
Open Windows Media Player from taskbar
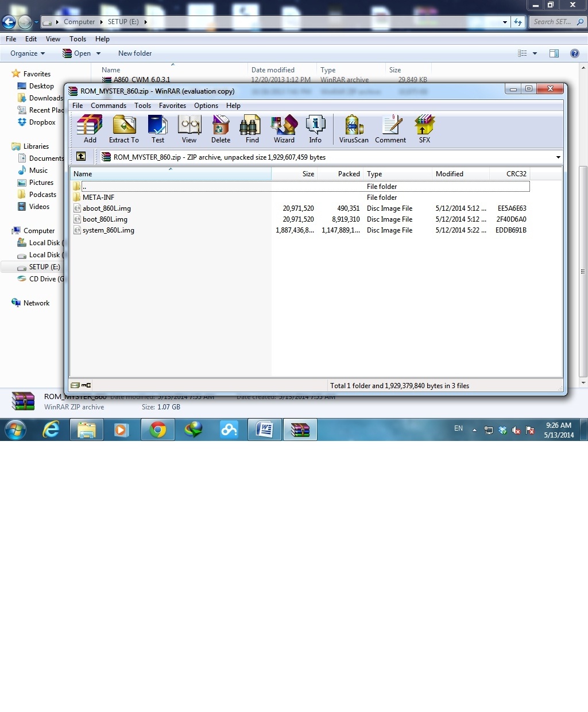tap(121, 429)
